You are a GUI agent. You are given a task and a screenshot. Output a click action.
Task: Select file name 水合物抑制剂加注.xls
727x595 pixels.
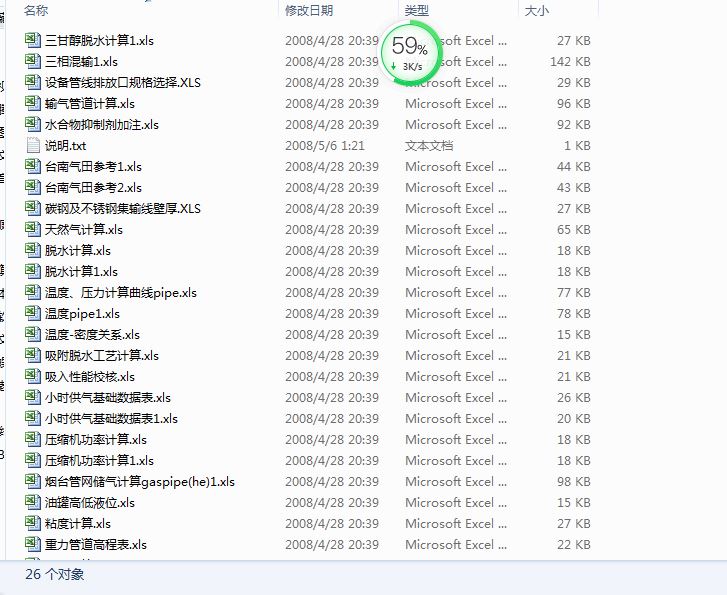102,124
